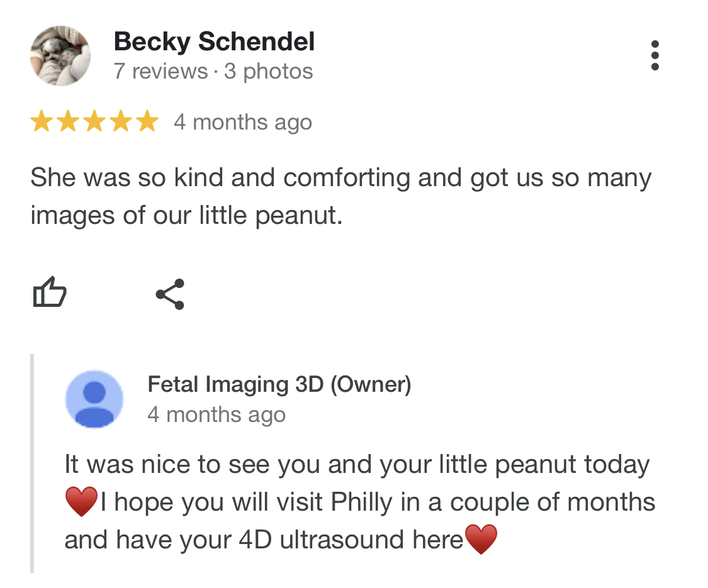Image resolution: width=708 pixels, height=588 pixels.
Task: Click the review's "4 months ago" timestamp
Action: [x=243, y=122]
